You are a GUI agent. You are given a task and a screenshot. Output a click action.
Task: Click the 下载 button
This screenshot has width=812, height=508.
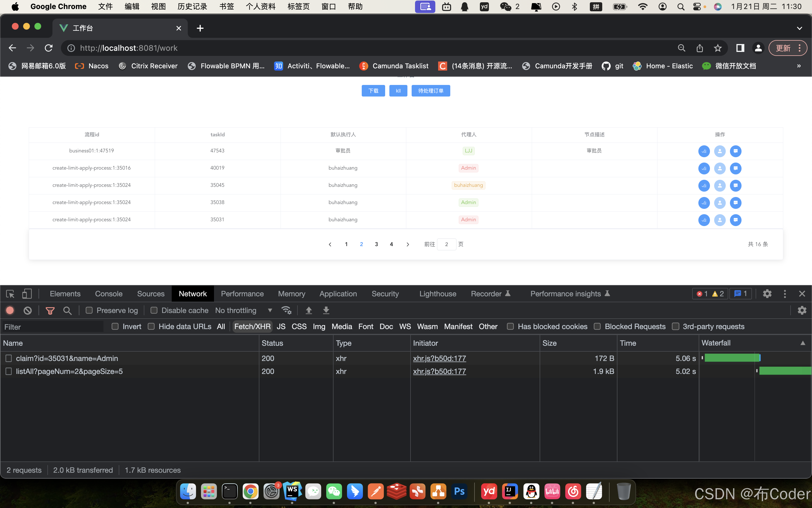click(x=373, y=91)
